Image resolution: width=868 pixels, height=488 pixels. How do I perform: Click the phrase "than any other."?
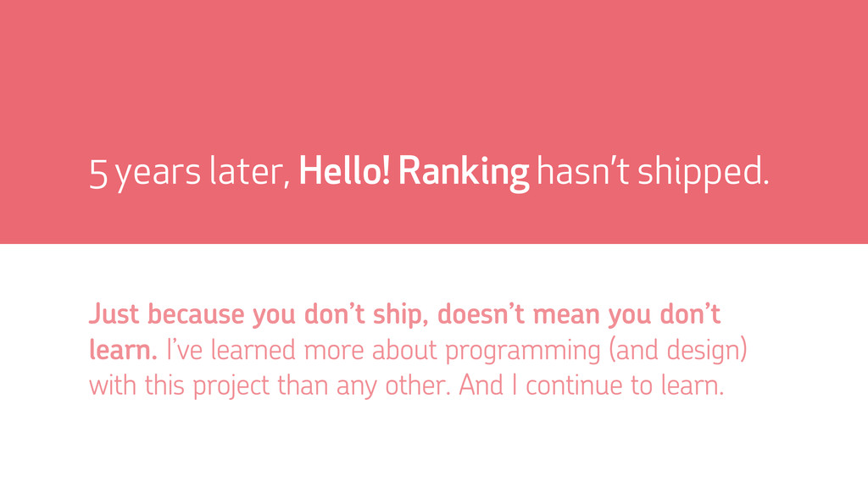pyautogui.click(x=379, y=386)
